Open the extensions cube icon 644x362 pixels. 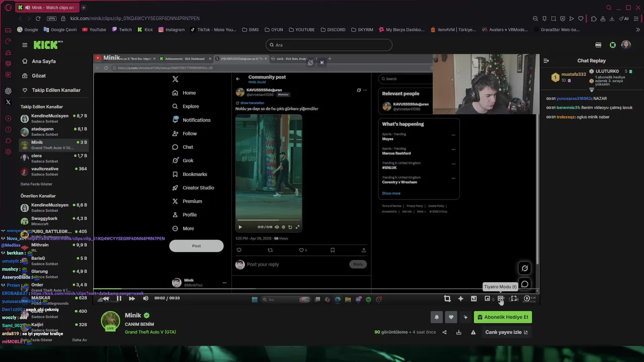pyautogui.click(x=594, y=19)
